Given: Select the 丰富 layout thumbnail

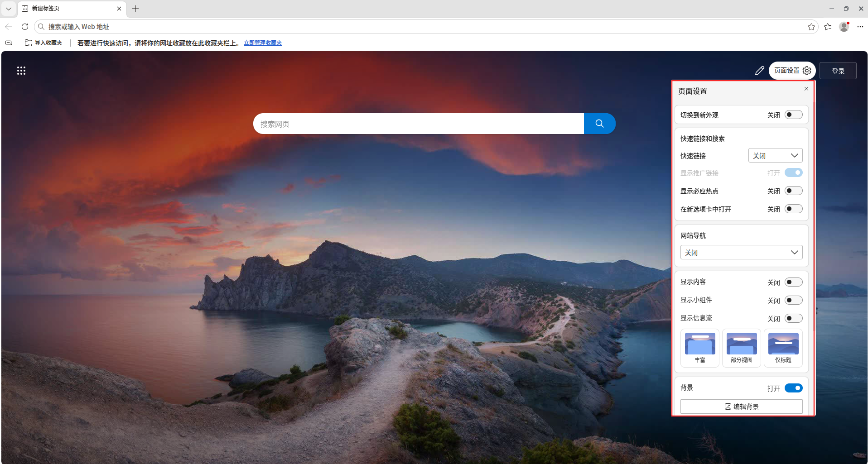Looking at the screenshot, I should (x=699, y=348).
